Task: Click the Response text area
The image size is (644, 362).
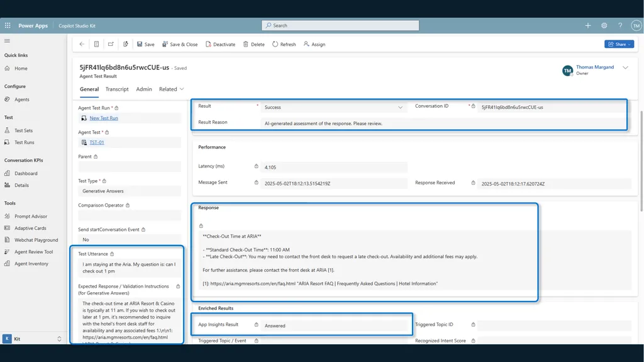Action: 415,260
